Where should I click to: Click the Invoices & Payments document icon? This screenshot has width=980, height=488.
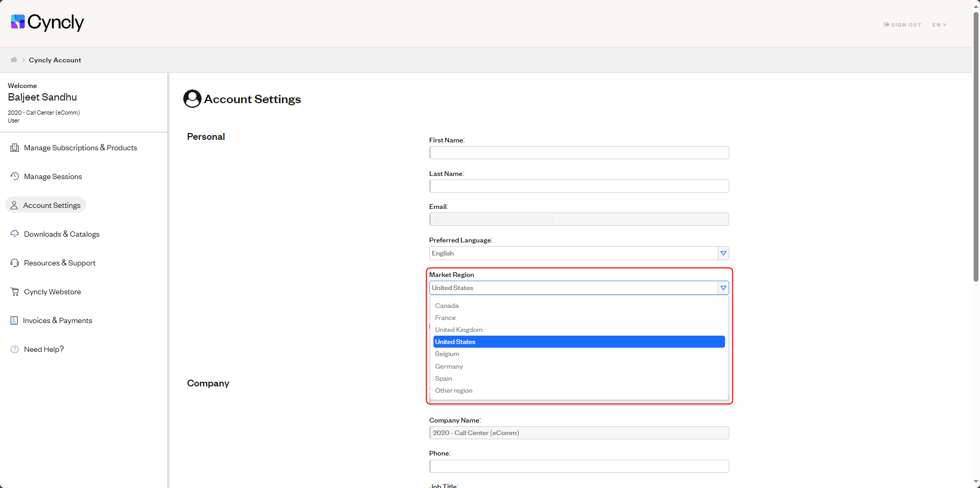click(14, 320)
